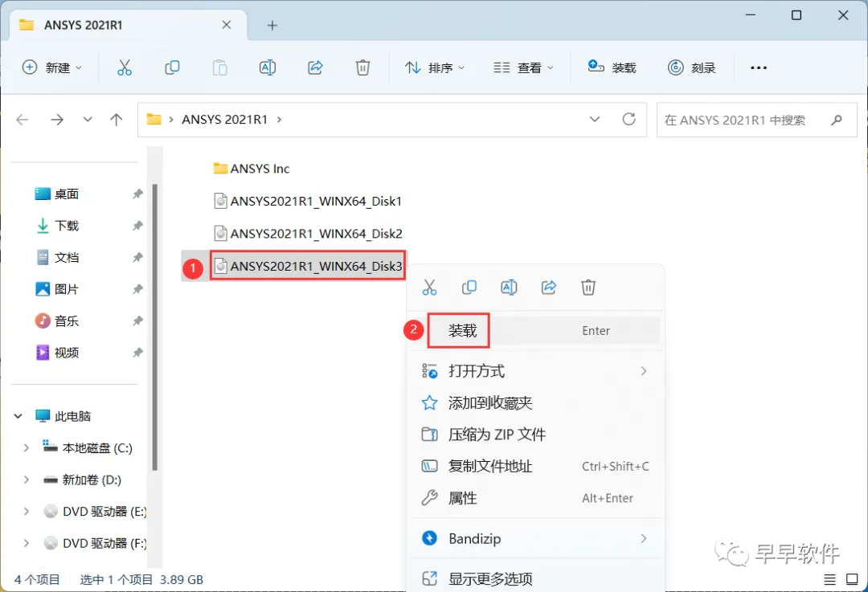868x592 pixels.
Task: Maximize the Explorer window
Action: point(796,15)
